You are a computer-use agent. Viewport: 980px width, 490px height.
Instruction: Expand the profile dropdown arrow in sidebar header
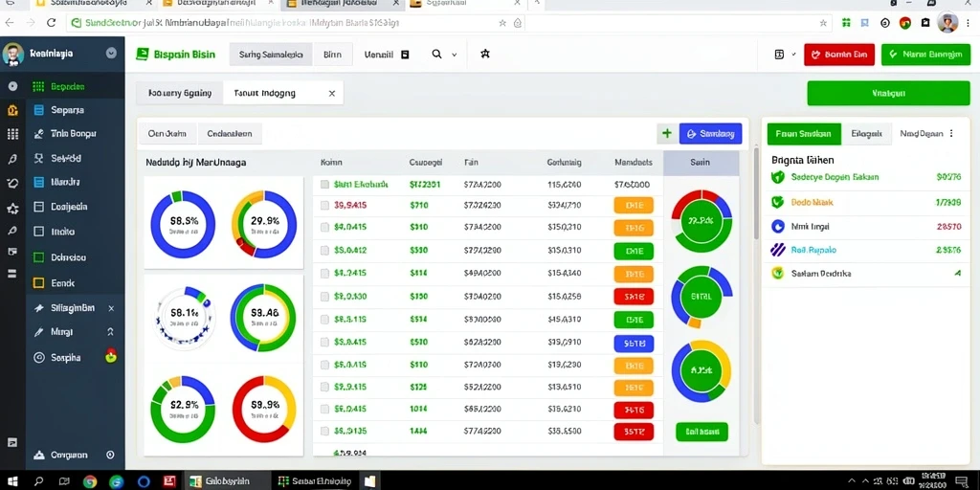[111, 54]
